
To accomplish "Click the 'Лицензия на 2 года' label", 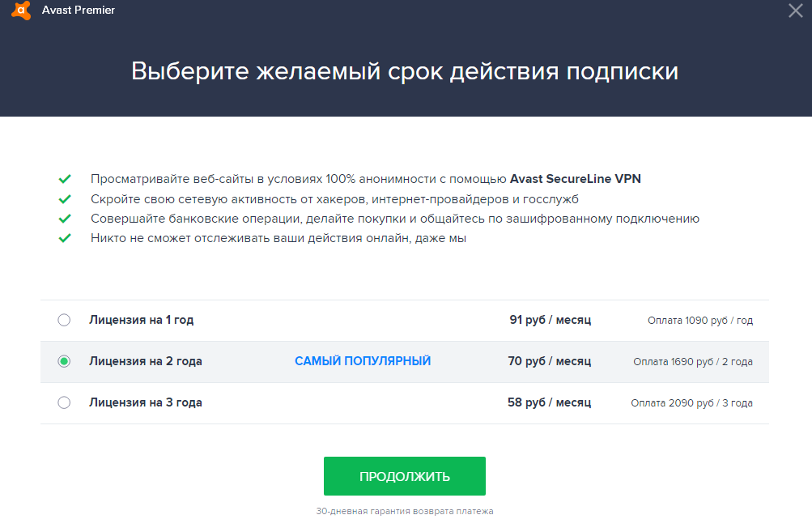I will pyautogui.click(x=146, y=361).
